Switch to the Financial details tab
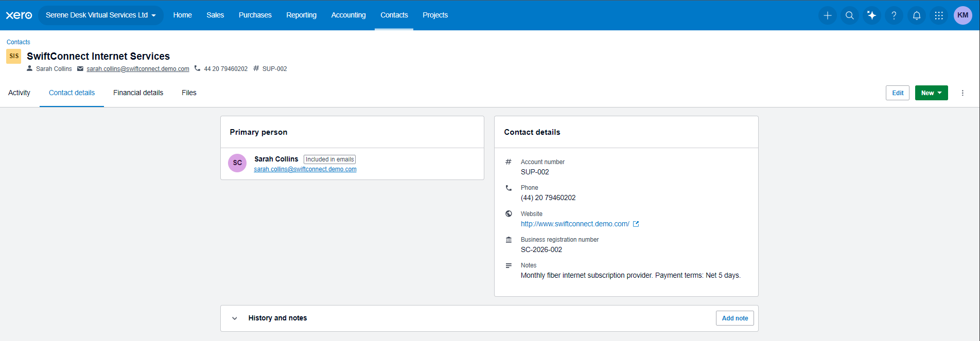The width and height of the screenshot is (980, 341). click(138, 93)
